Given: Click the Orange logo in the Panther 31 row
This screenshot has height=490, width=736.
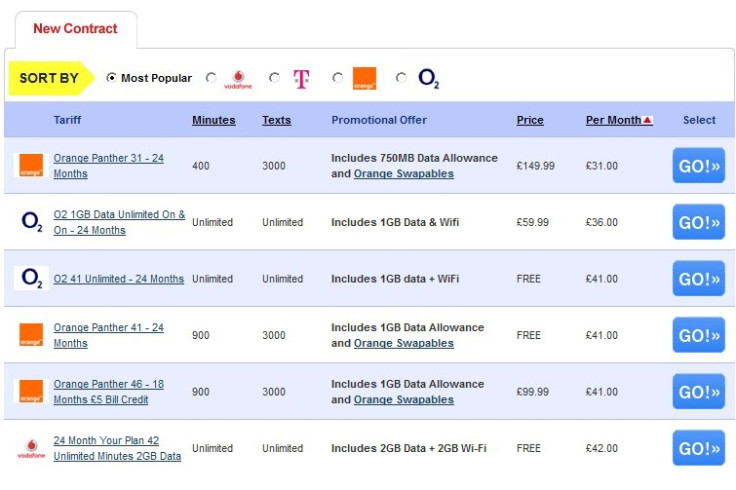Looking at the screenshot, I should pyautogui.click(x=31, y=165).
